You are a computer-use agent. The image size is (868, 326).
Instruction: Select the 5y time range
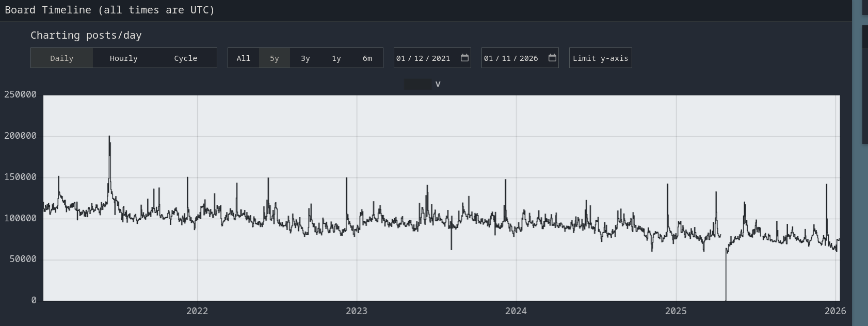(275, 58)
